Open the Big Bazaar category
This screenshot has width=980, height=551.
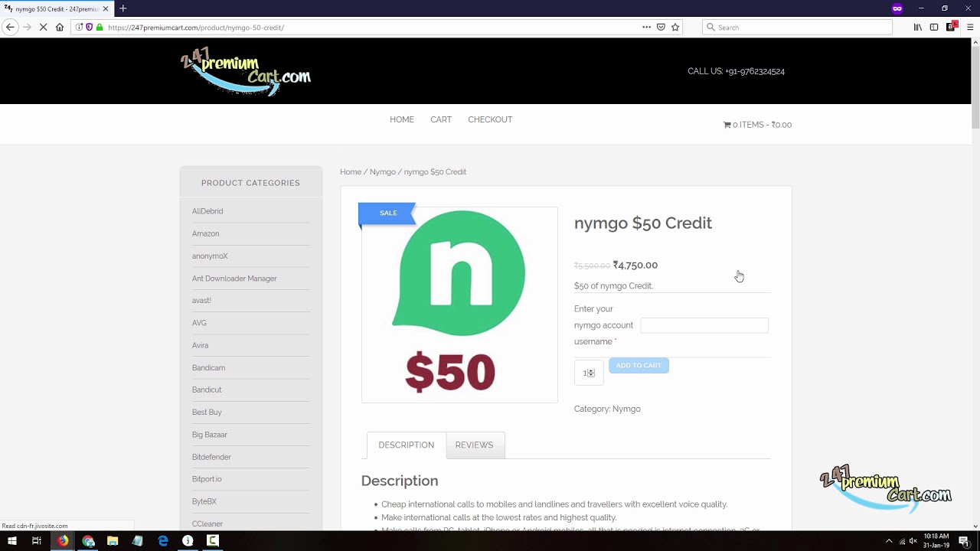coord(210,435)
